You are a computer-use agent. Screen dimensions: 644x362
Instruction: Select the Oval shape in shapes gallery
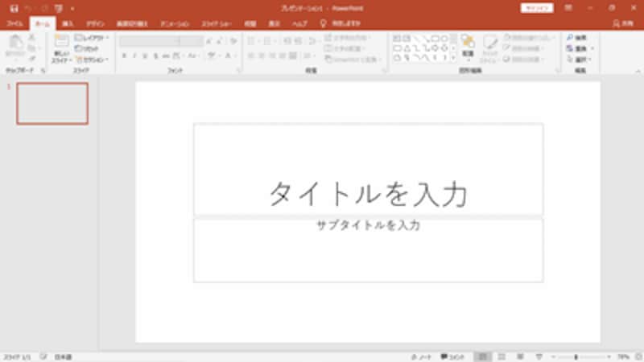coord(445,39)
